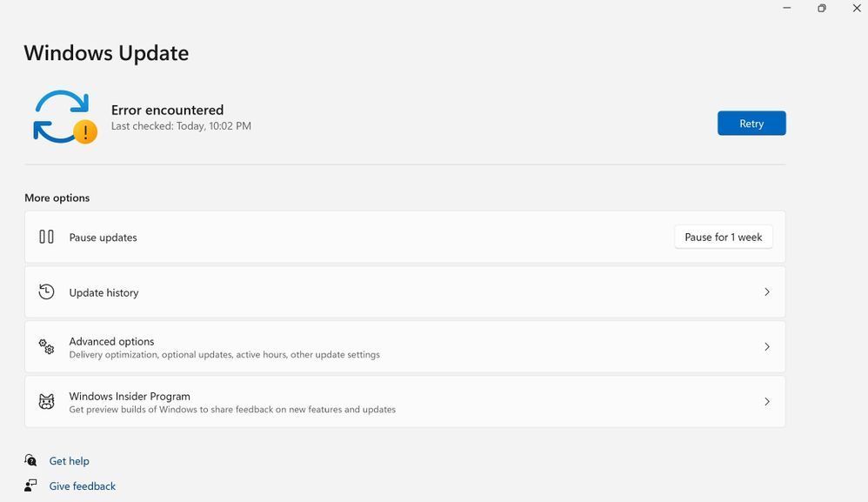Click the Get help icon

(31, 460)
